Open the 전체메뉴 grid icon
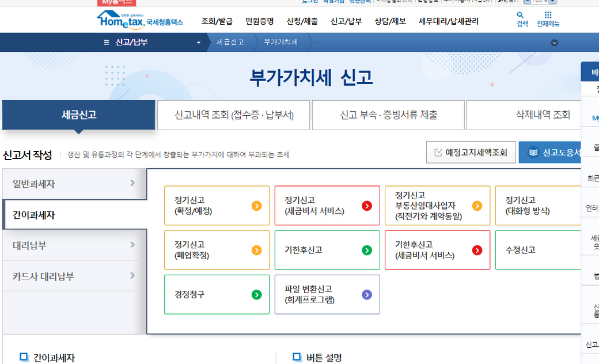Viewport: 599px width, 364px height. tap(547, 16)
